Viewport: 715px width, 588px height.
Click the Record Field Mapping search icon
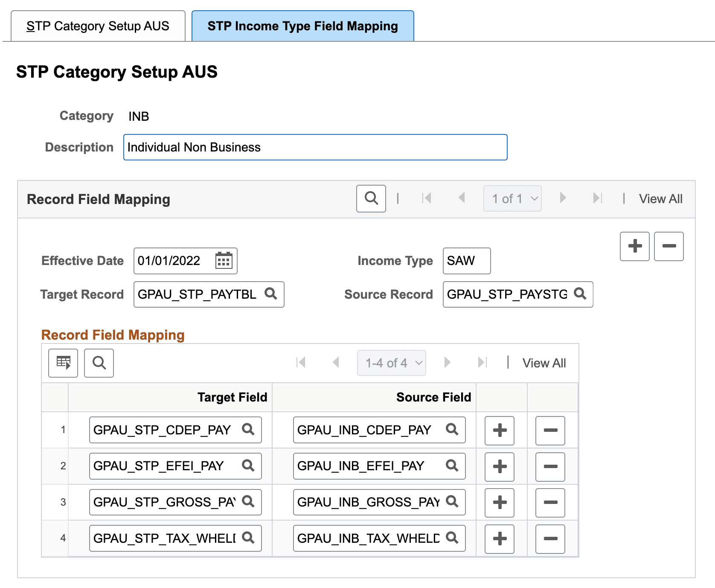[371, 198]
